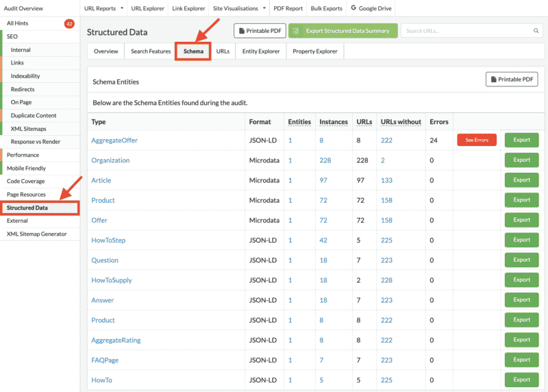Click in the Search URLs field
Screen dimensions: 548x392
(472, 31)
